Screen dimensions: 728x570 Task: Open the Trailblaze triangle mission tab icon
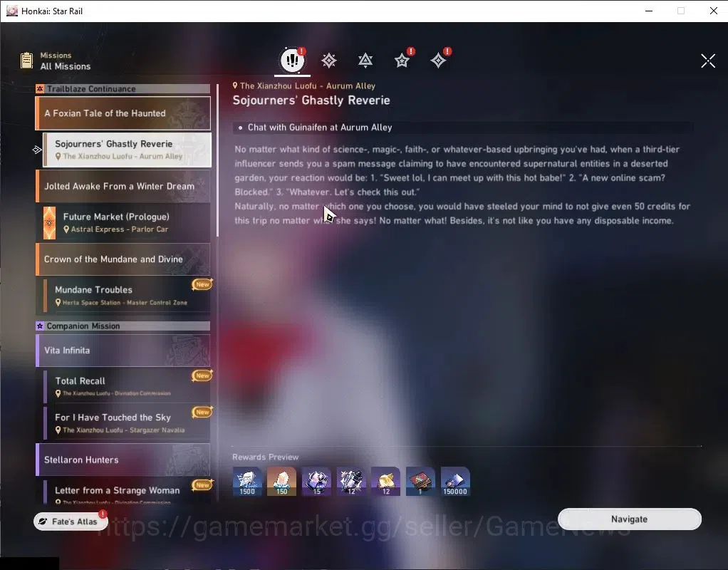(x=365, y=61)
